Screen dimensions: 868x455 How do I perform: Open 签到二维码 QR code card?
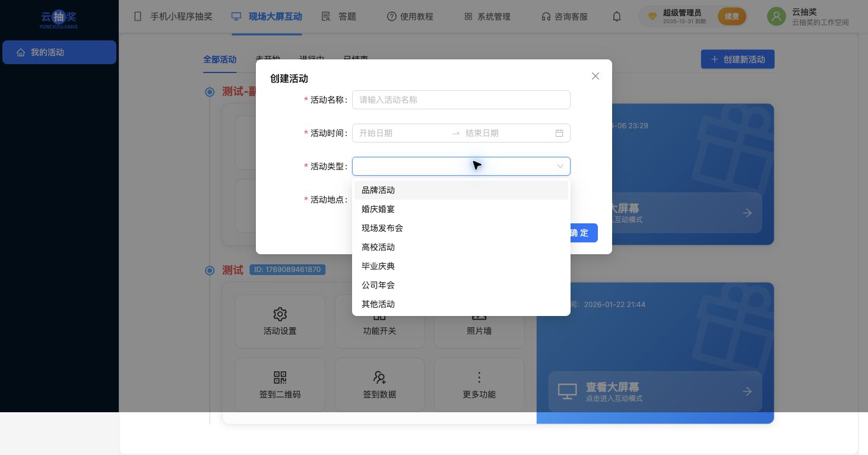tap(280, 385)
